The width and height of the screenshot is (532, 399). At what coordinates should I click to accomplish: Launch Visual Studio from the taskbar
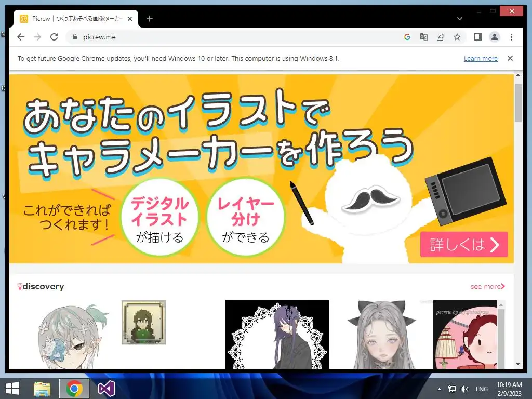pos(107,389)
